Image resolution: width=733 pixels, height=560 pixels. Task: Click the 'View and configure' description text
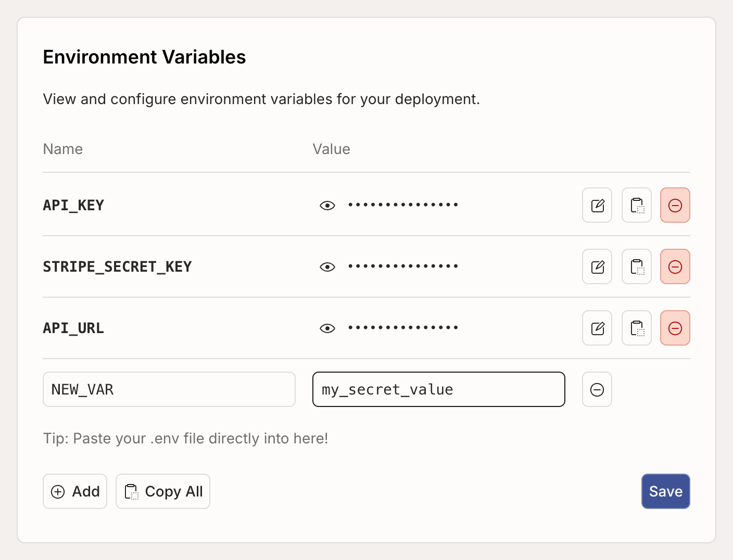(x=261, y=99)
